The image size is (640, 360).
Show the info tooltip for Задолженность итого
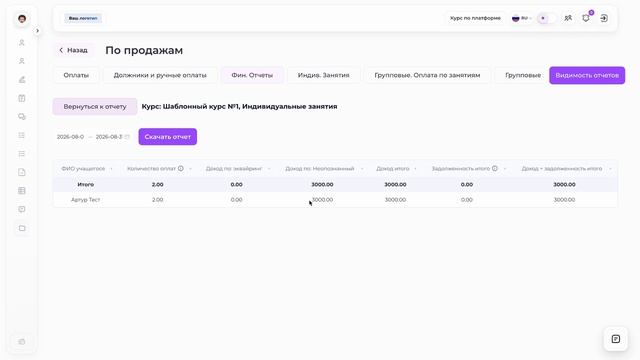[x=495, y=169]
